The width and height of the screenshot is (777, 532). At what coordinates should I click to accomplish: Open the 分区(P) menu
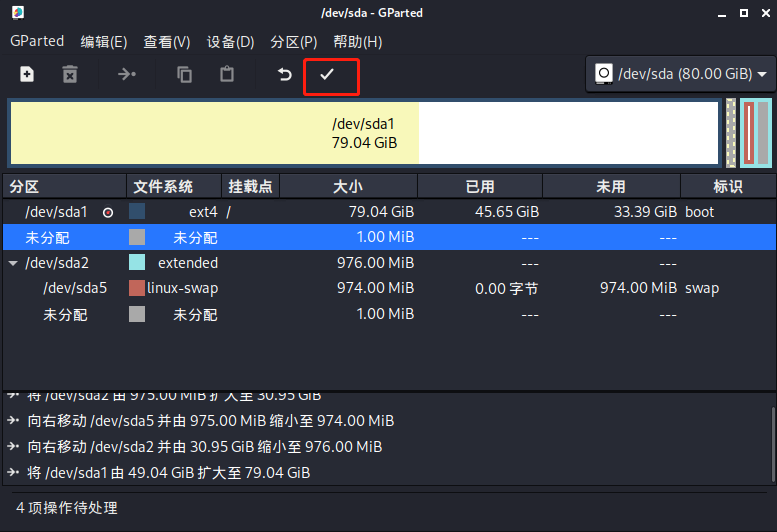(294, 42)
